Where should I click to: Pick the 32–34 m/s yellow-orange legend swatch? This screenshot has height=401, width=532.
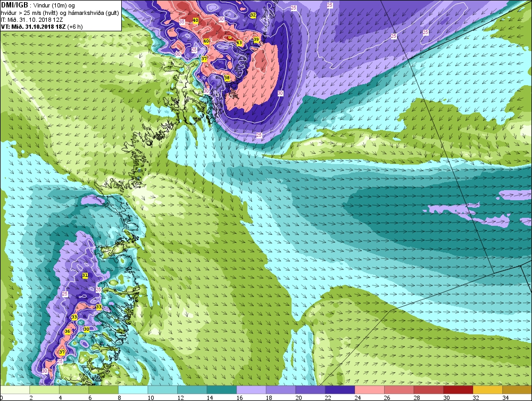click(487, 389)
